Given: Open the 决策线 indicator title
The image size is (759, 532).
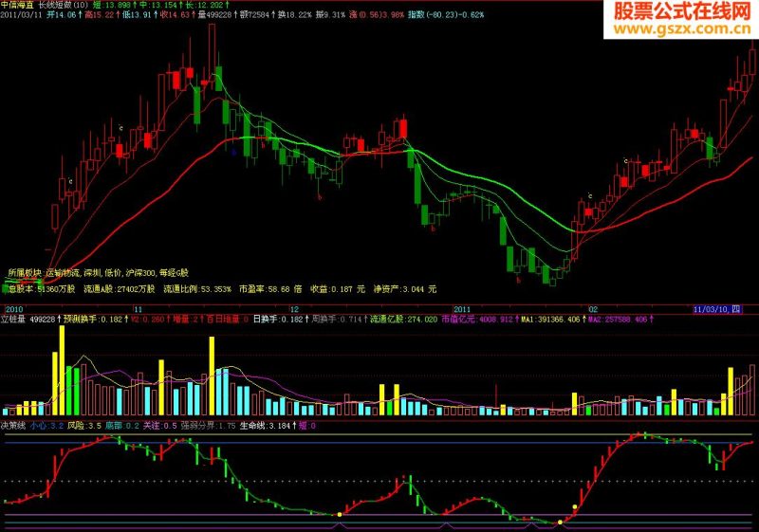Looking at the screenshot, I should (13, 426).
